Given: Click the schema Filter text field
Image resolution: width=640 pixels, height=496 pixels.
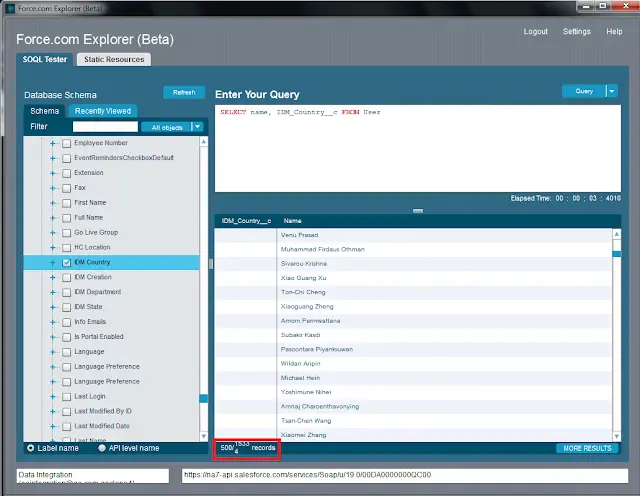Looking at the screenshot, I should [105, 127].
